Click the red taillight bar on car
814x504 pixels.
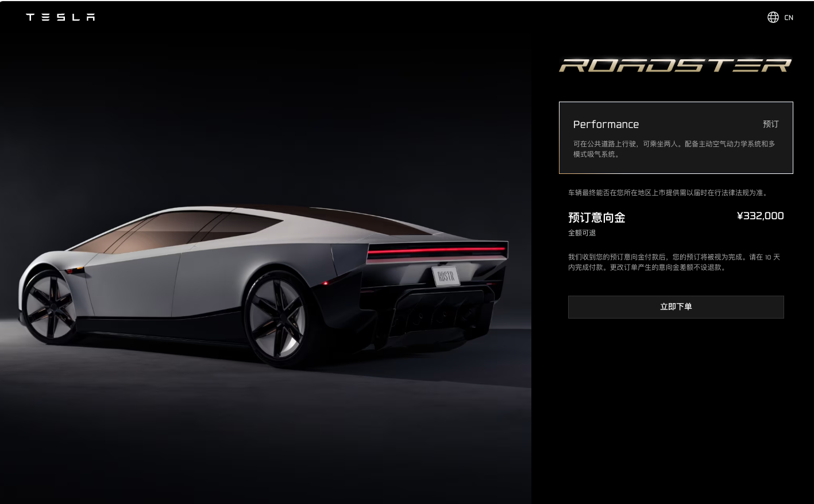click(437, 251)
